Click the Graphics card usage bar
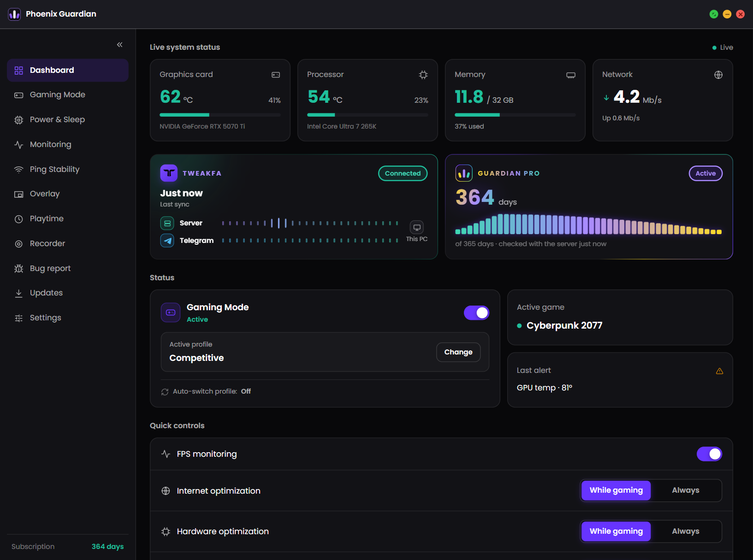 tap(220, 115)
